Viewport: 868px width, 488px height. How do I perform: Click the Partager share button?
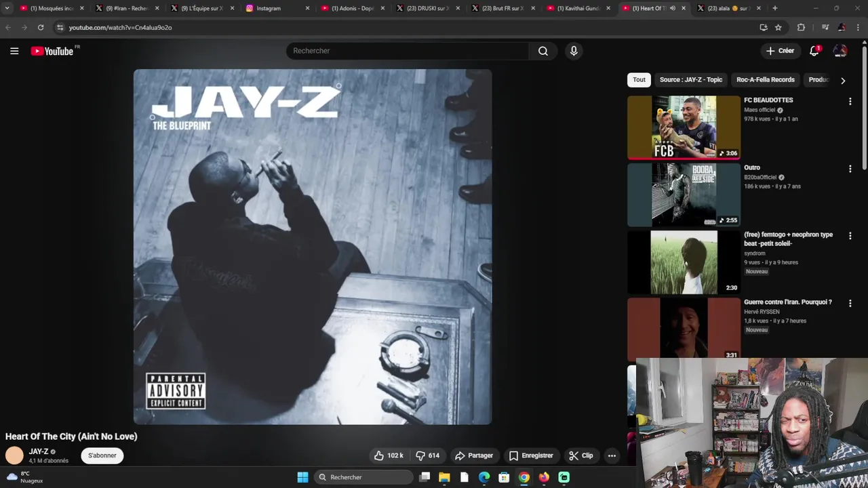point(474,455)
